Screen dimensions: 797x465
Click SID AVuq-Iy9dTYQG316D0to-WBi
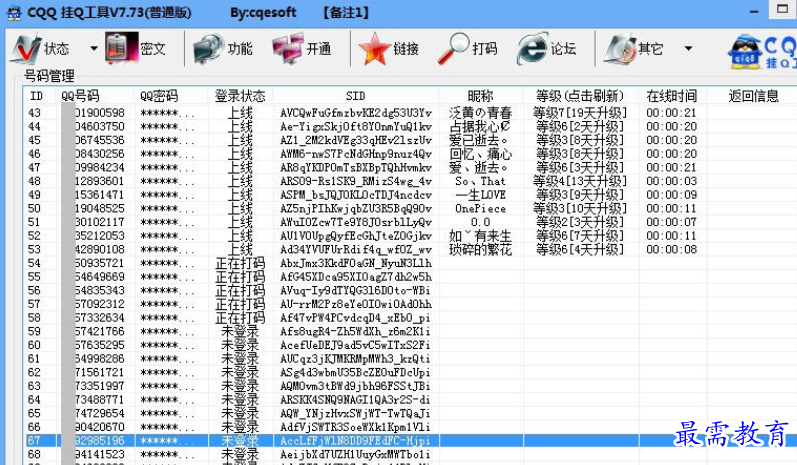point(355,291)
